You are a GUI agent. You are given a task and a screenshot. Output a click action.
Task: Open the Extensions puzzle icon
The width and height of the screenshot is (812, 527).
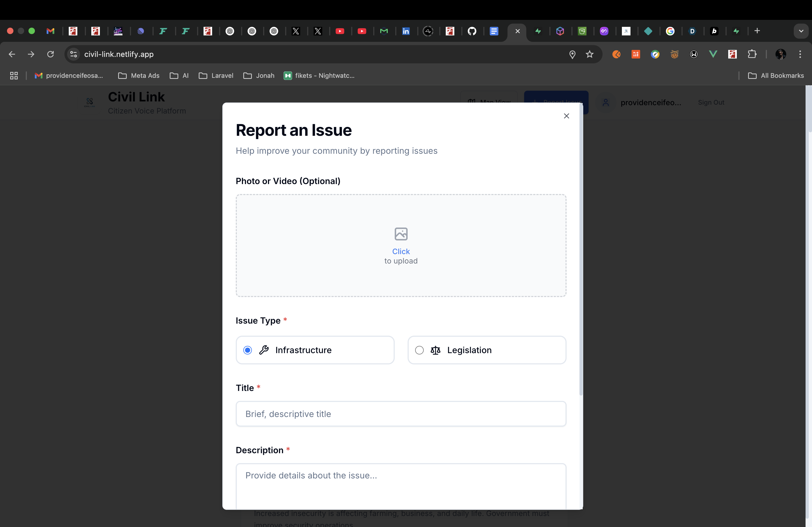coord(752,54)
